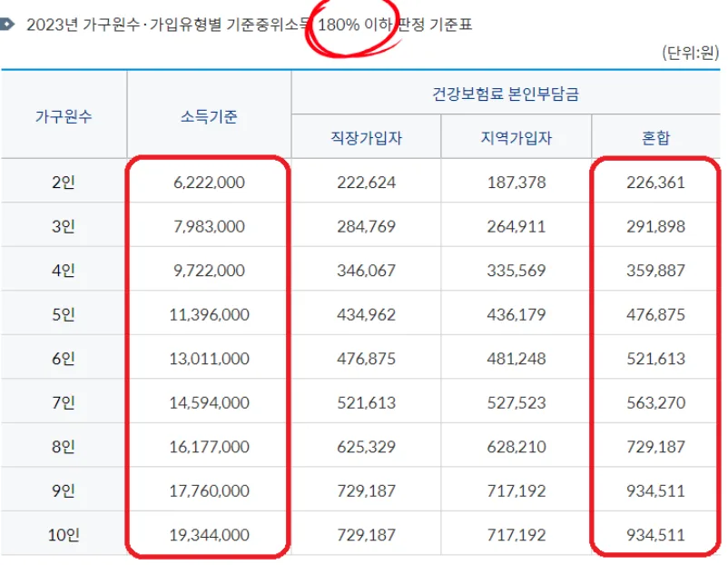Click the 5인 row label
Viewport: 728px width, 565px height.
(64, 314)
